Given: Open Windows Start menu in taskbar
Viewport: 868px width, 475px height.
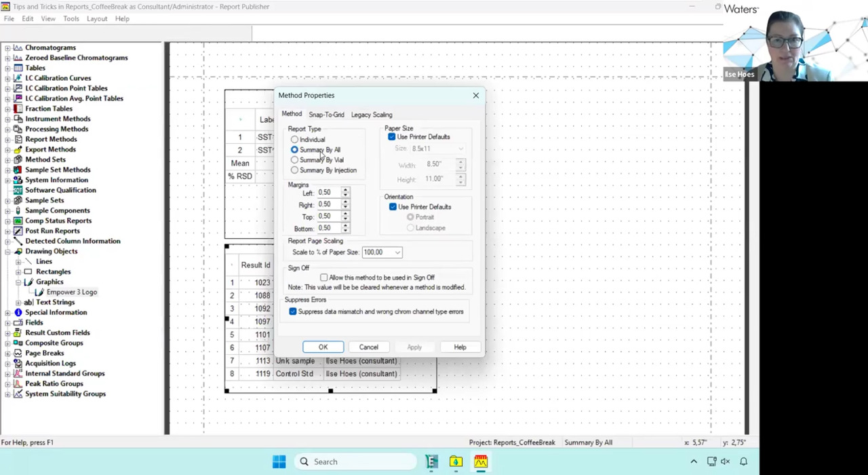Looking at the screenshot, I should [x=279, y=461].
